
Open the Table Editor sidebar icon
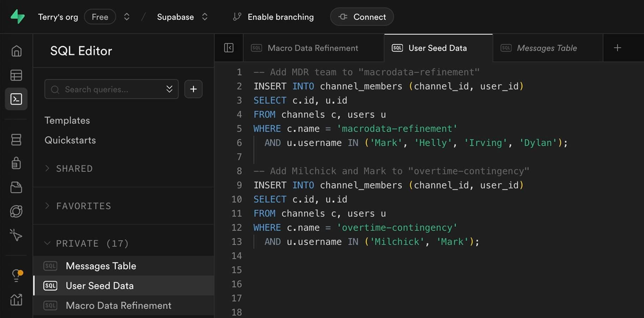click(x=16, y=75)
